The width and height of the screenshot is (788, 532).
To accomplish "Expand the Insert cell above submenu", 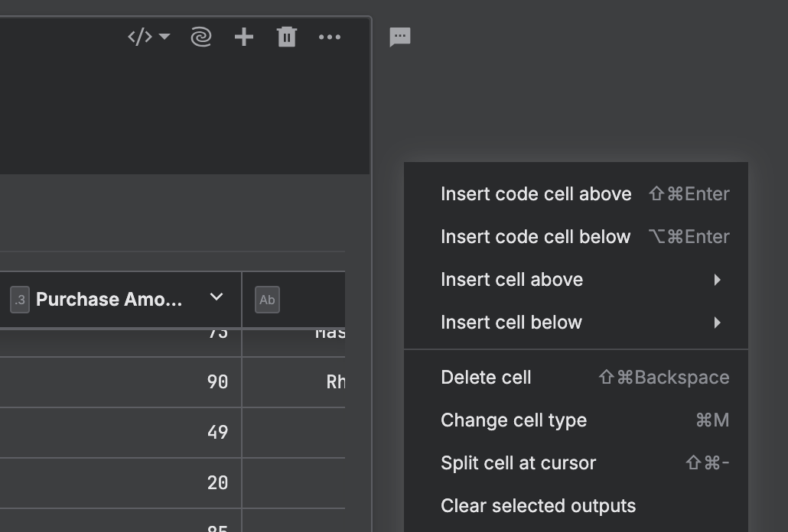I will click(511, 280).
